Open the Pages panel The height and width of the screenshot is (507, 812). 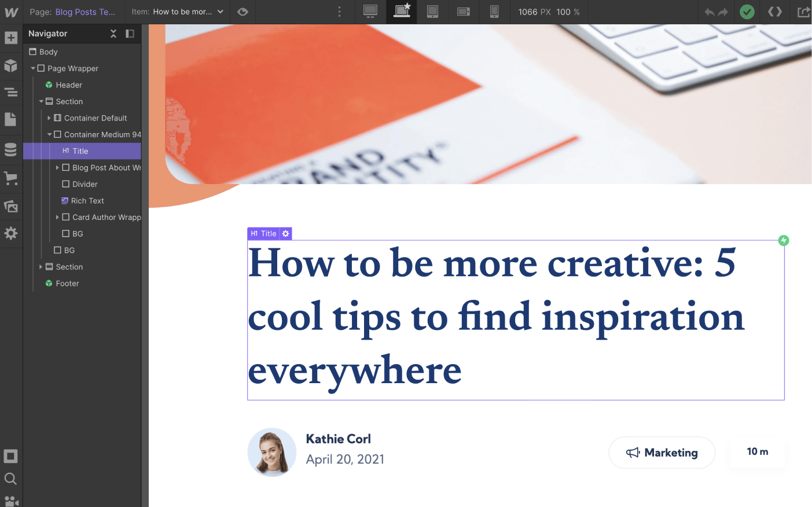(x=11, y=119)
